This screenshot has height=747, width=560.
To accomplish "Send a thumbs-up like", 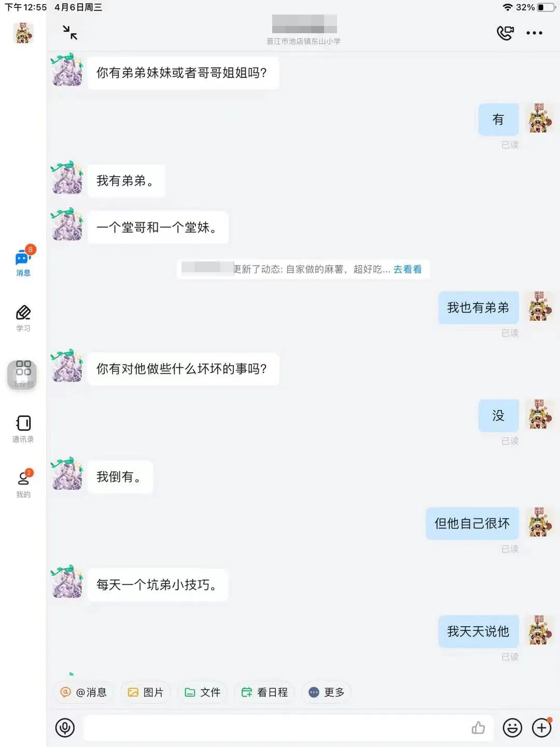I will [x=478, y=728].
